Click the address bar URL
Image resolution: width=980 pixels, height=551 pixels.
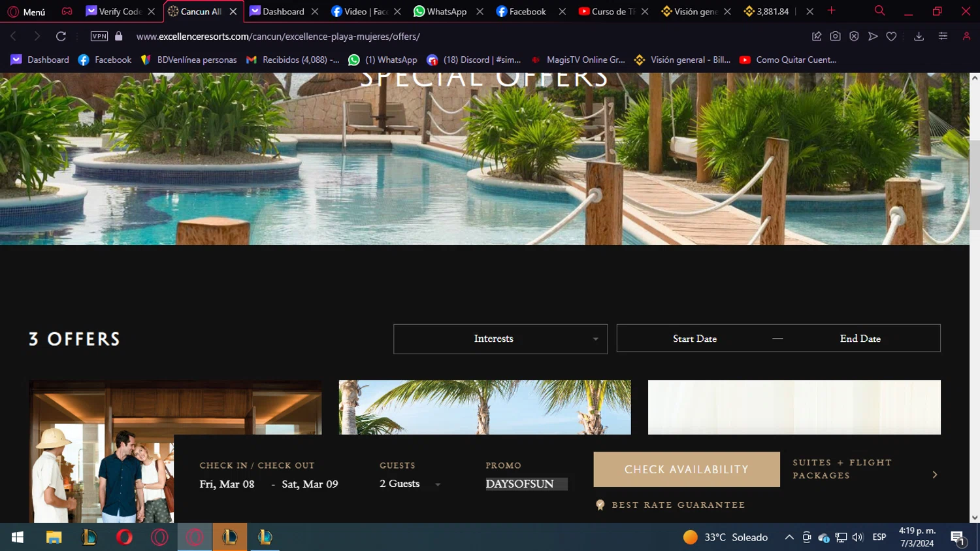pos(278,37)
